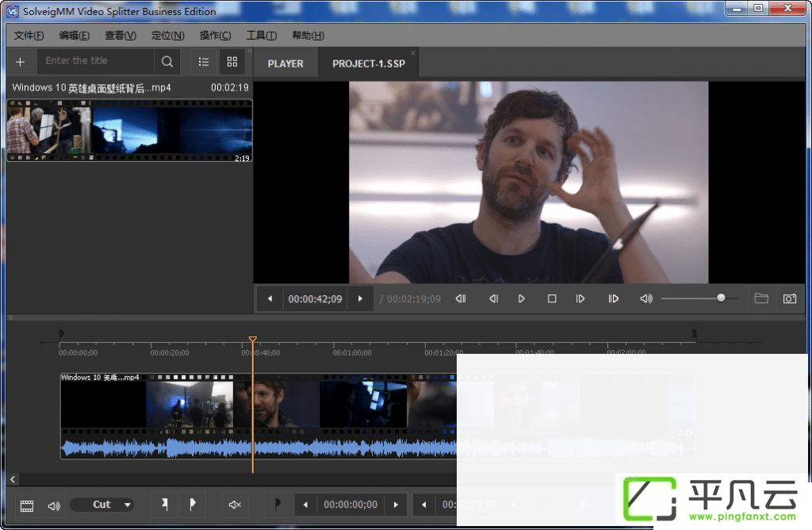
Task: Open the Cut mode dropdown
Action: pos(102,505)
